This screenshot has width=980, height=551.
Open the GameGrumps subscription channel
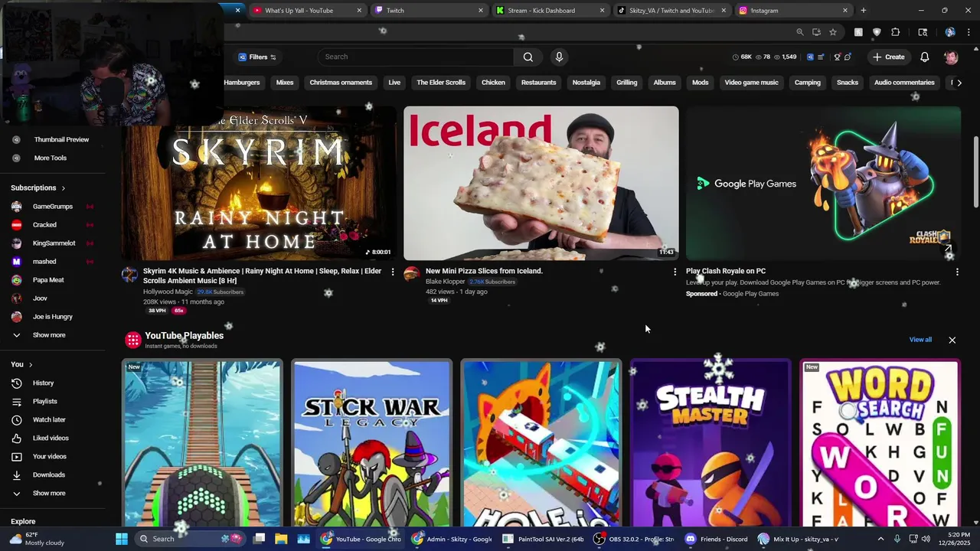point(52,207)
